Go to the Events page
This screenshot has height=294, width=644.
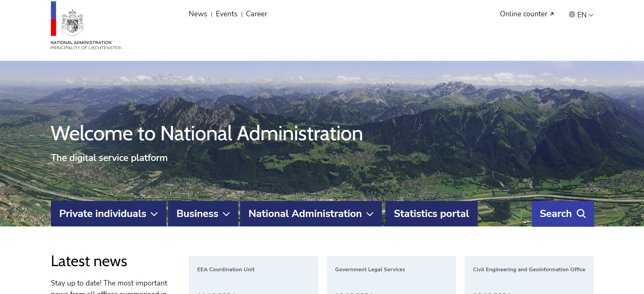(226, 14)
